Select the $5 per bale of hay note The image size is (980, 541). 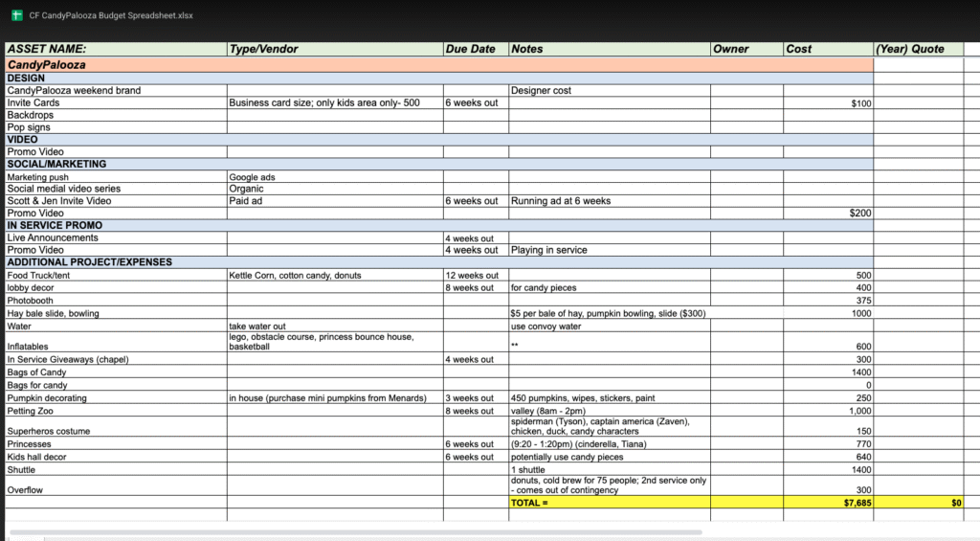click(610, 313)
